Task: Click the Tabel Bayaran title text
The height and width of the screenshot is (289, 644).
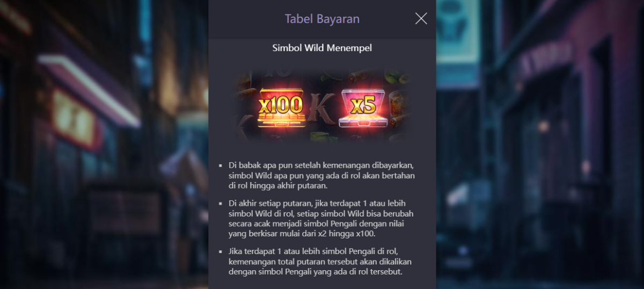Action: pyautogui.click(x=322, y=19)
